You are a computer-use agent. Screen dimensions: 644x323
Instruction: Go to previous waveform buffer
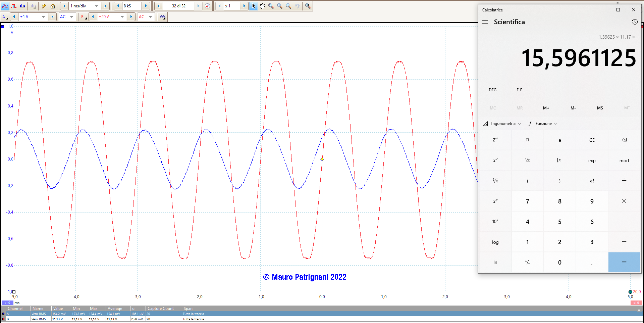158,6
